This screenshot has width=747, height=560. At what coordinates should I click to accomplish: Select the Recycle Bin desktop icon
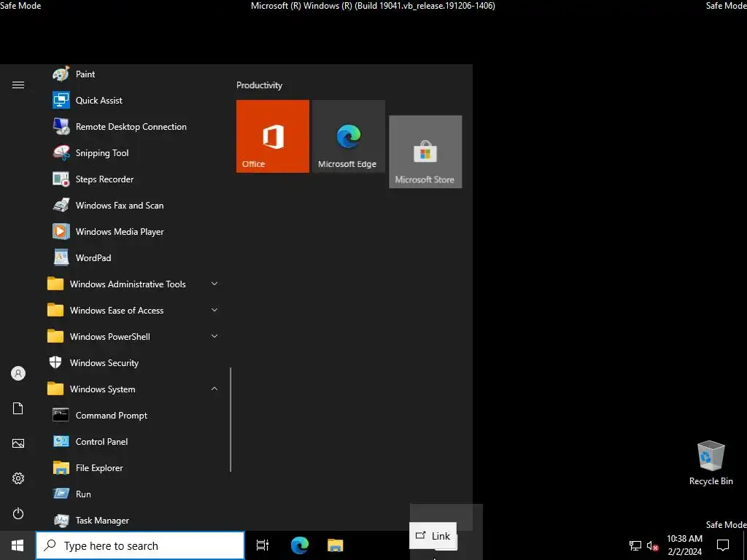[711, 463]
